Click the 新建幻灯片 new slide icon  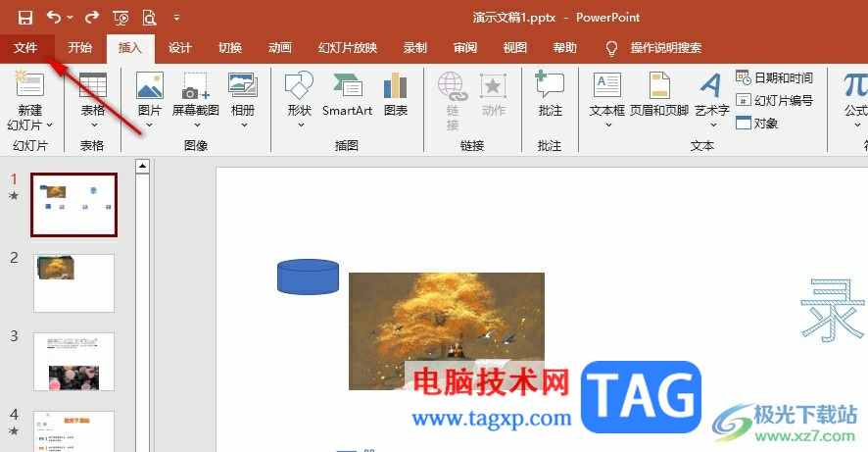click(29, 84)
